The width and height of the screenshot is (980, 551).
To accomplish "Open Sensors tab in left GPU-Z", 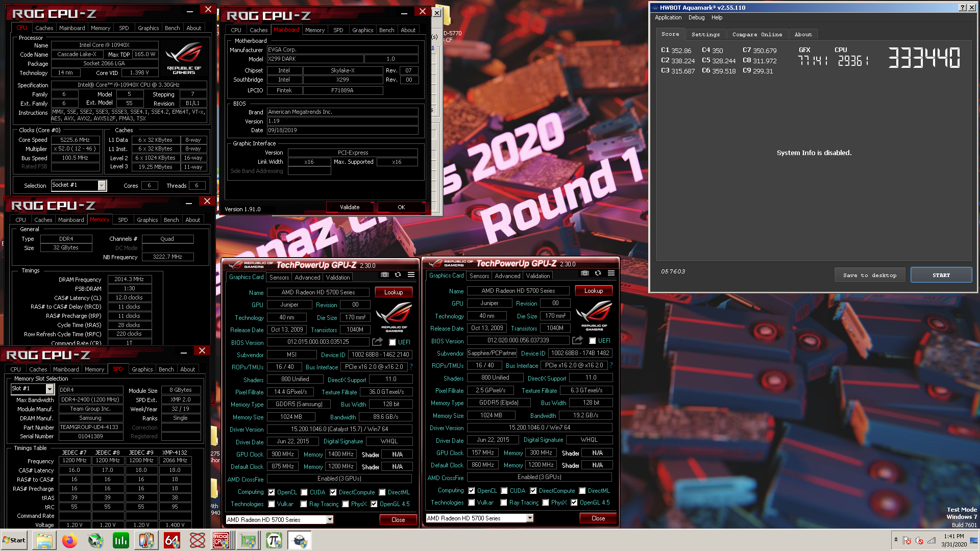I will 279,278.
